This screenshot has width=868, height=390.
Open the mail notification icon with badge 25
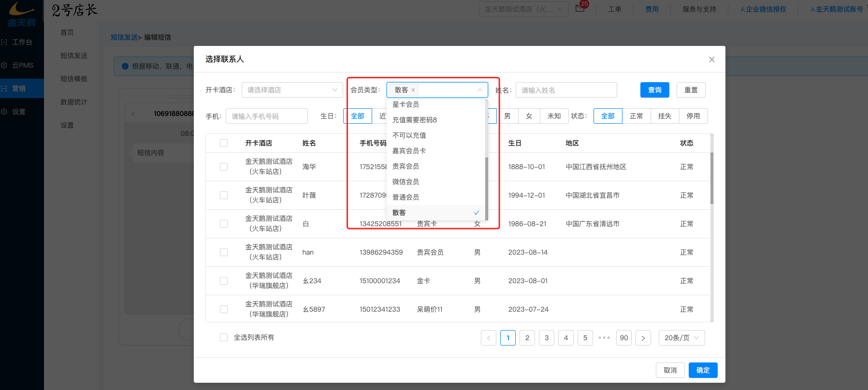580,8
